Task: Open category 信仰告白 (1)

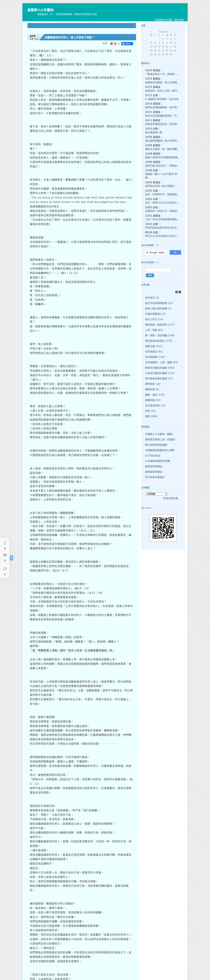Action: [x=152, y=298]
